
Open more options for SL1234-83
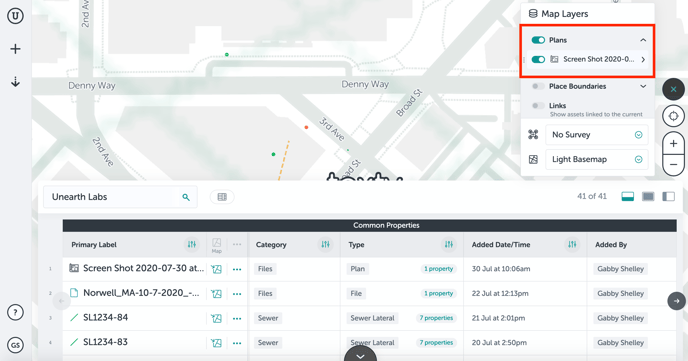pos(237,343)
